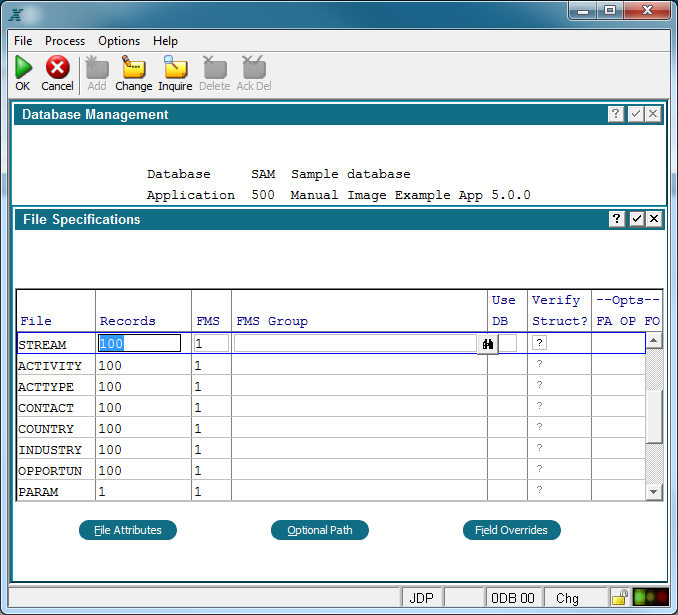Select the OPPORTUN file row
The height and width of the screenshot is (615, 678).
click(331, 469)
